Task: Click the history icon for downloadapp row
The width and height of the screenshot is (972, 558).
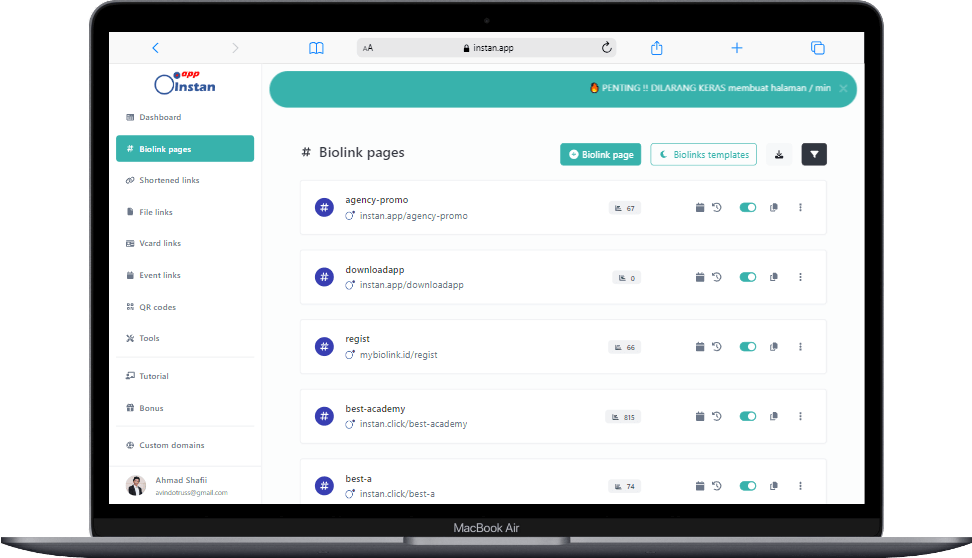Action: pyautogui.click(x=717, y=277)
